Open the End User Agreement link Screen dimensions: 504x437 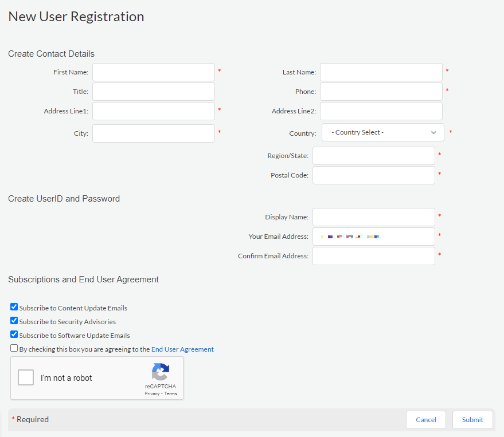[182, 348]
